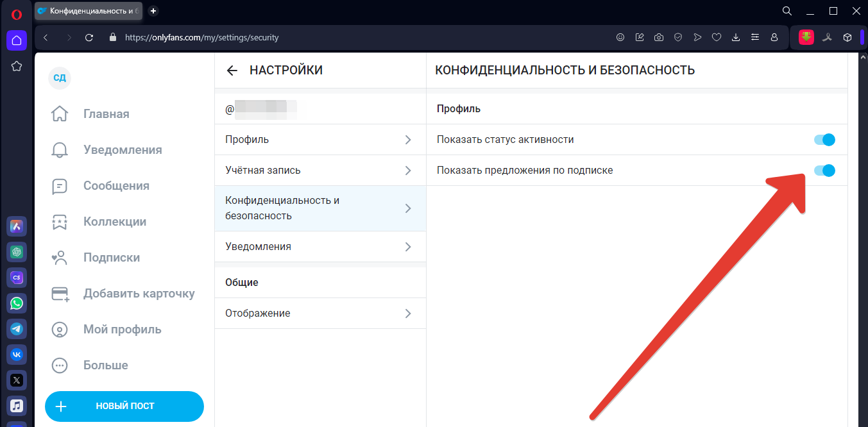Screen dimensions: 868x427
Task: Open WhatsApp in the Opera sidebar
Action: tap(17, 303)
